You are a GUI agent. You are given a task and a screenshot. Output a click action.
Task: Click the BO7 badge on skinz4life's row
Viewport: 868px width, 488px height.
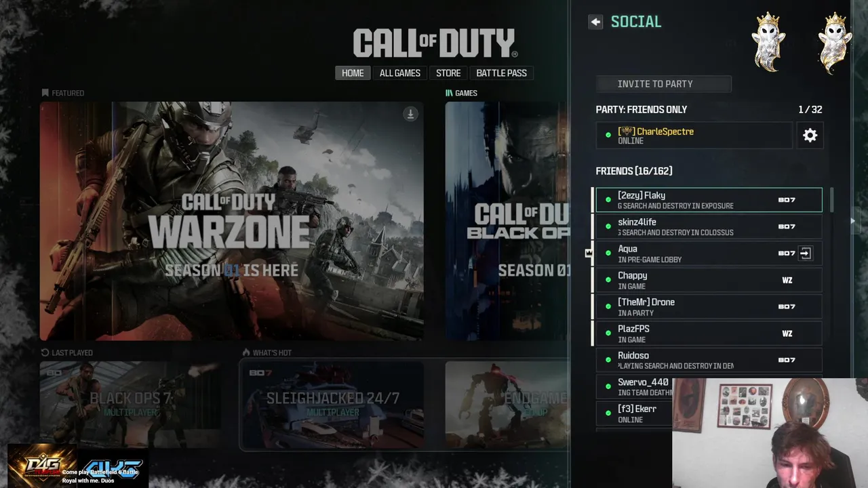(x=787, y=226)
